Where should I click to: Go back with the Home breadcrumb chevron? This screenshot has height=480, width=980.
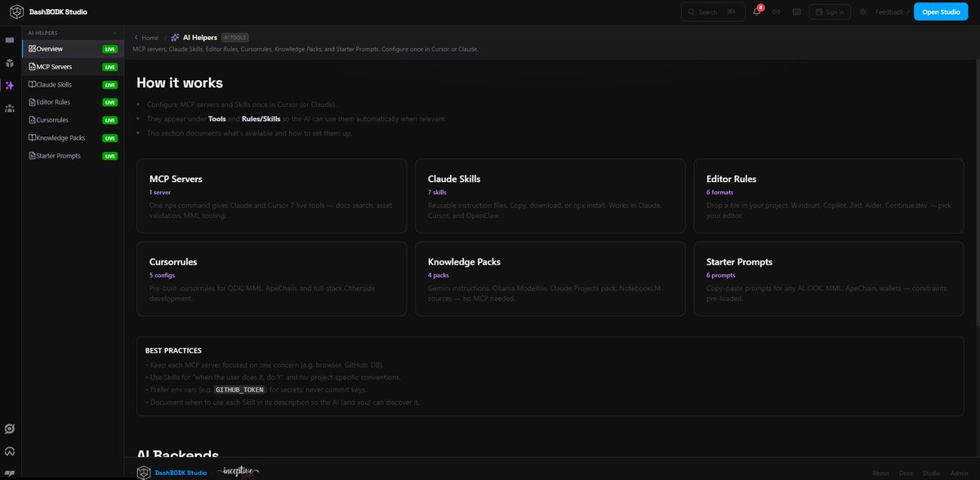coord(136,38)
